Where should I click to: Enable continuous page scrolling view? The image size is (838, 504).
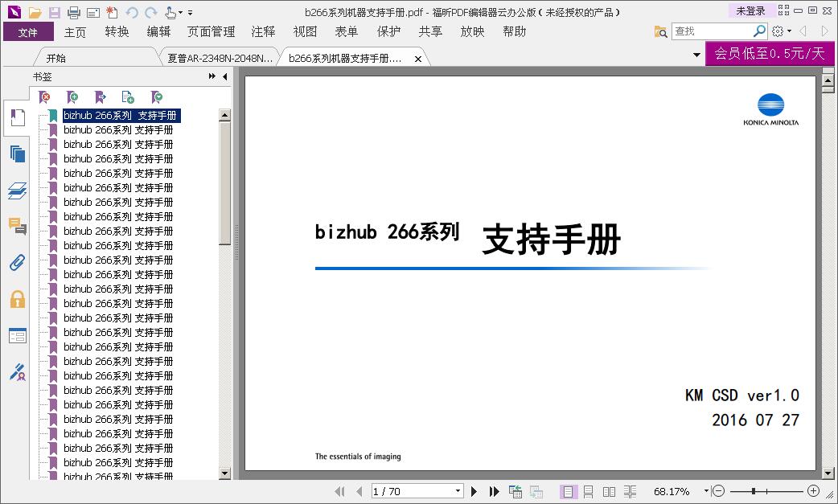coord(588,491)
